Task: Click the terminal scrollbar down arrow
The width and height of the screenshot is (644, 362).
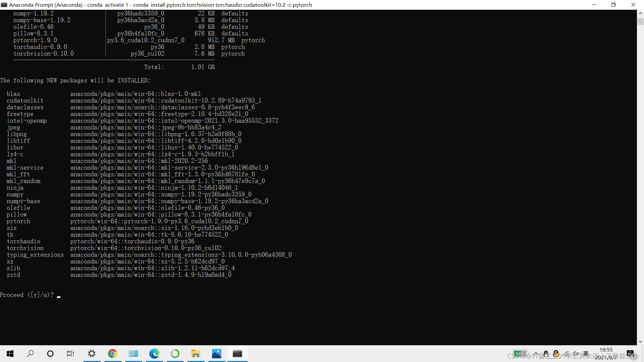Action: [640, 342]
